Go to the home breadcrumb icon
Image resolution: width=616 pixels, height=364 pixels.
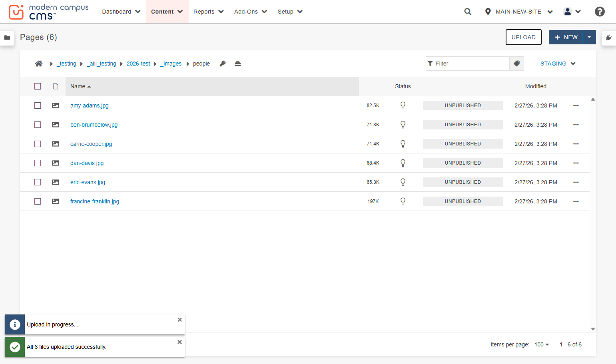coord(39,64)
